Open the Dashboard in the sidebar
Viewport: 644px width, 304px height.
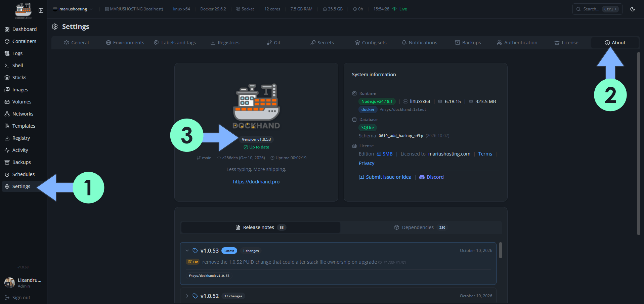coord(24,29)
